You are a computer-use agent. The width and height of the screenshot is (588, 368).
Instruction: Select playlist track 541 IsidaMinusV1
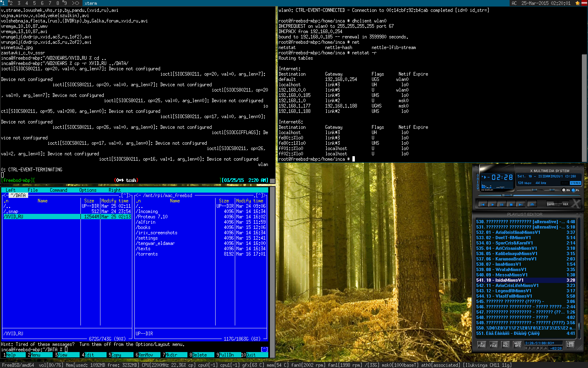(x=526, y=280)
